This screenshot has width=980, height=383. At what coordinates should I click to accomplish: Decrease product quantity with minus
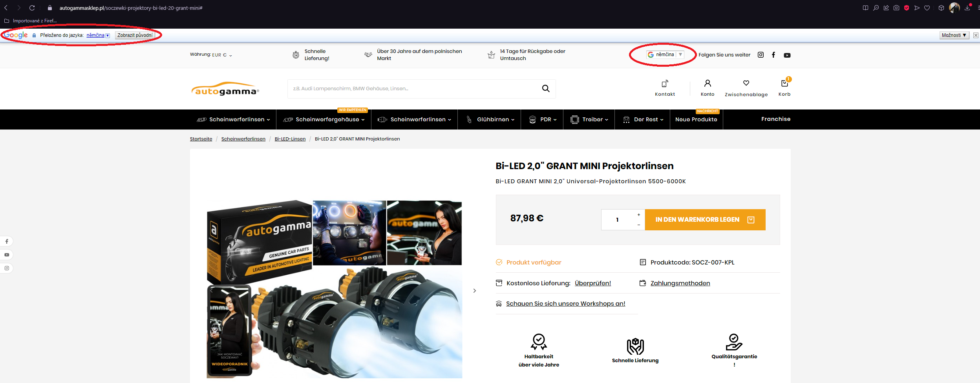tap(639, 225)
